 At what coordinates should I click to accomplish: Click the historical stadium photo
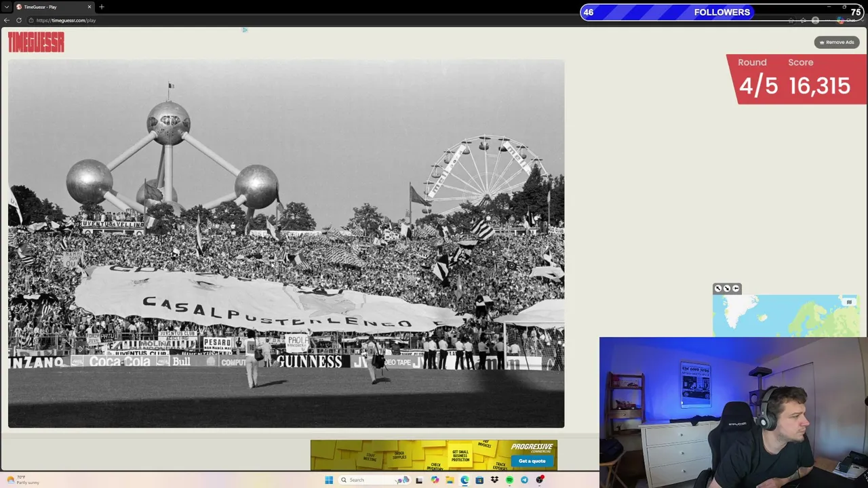coord(286,243)
